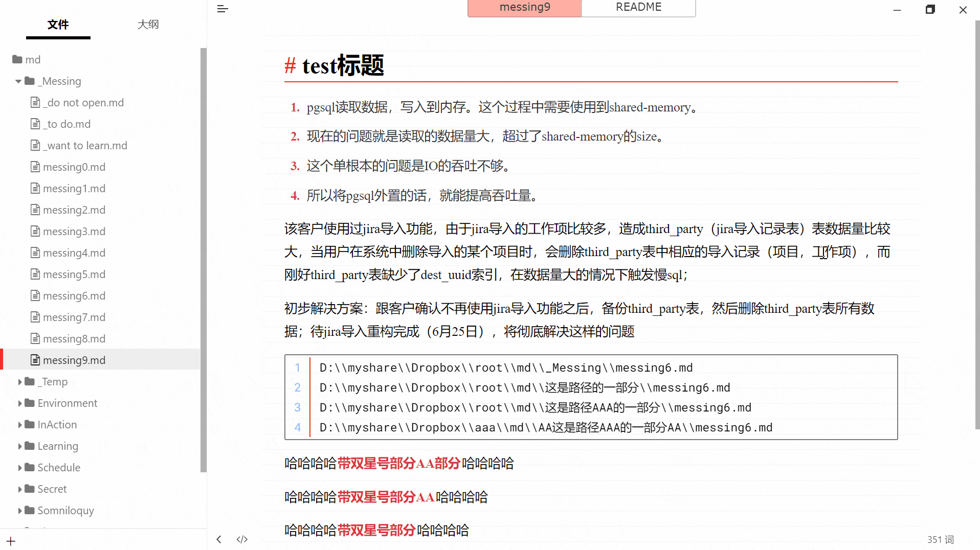Click the back arrow icon at bottom

(219, 539)
